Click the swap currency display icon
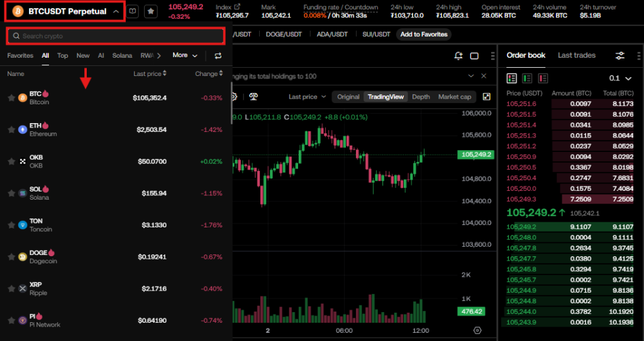Image resolution: width=644 pixels, height=341 pixels. 218,56
